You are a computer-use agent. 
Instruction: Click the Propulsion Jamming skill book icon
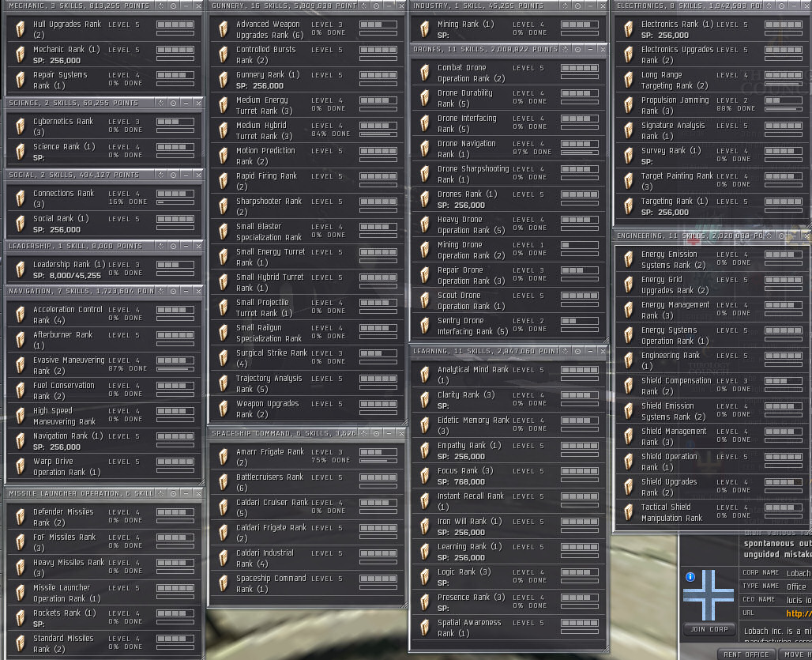628,105
